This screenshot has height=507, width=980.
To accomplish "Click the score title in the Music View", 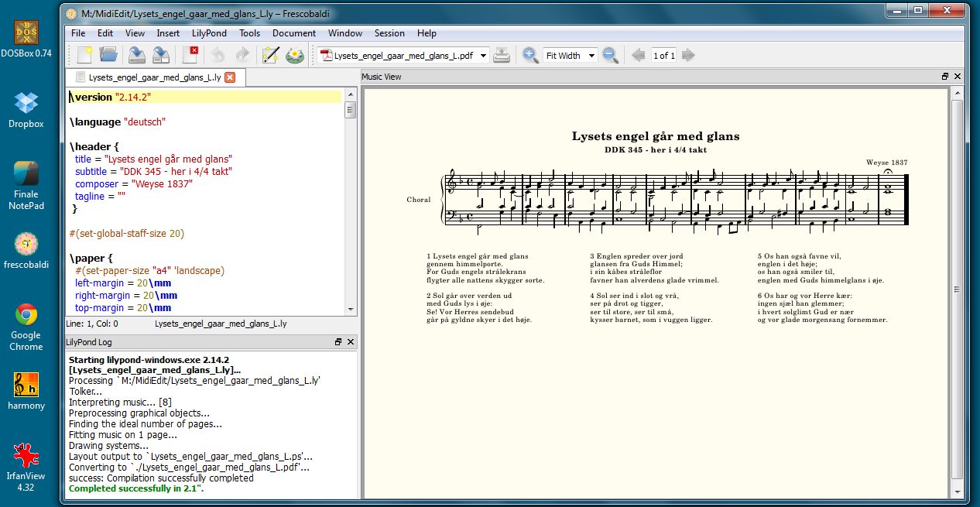I will pos(656,136).
